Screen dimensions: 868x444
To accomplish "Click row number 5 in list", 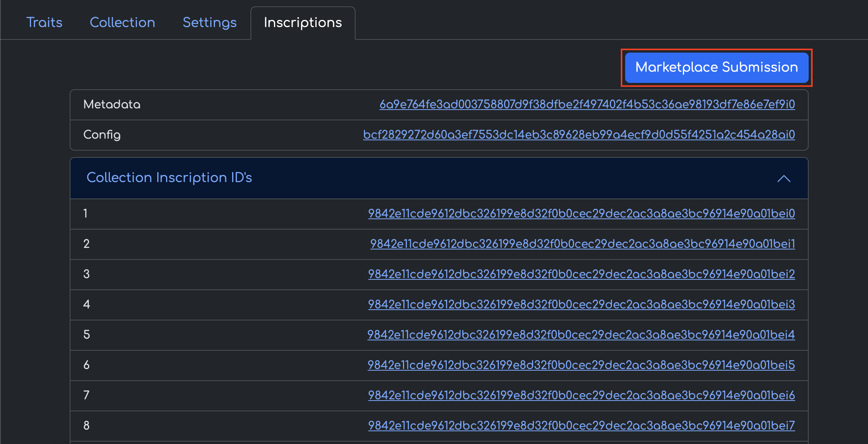I will tap(86, 335).
